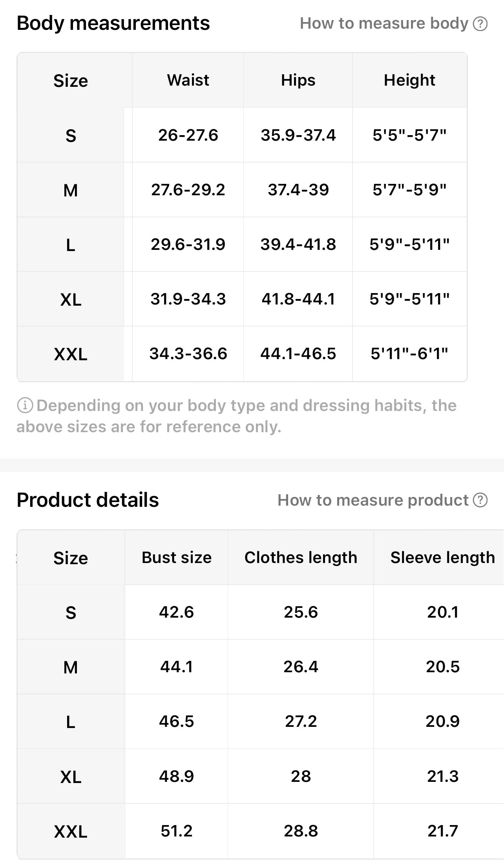Select the Height column header

click(x=409, y=80)
